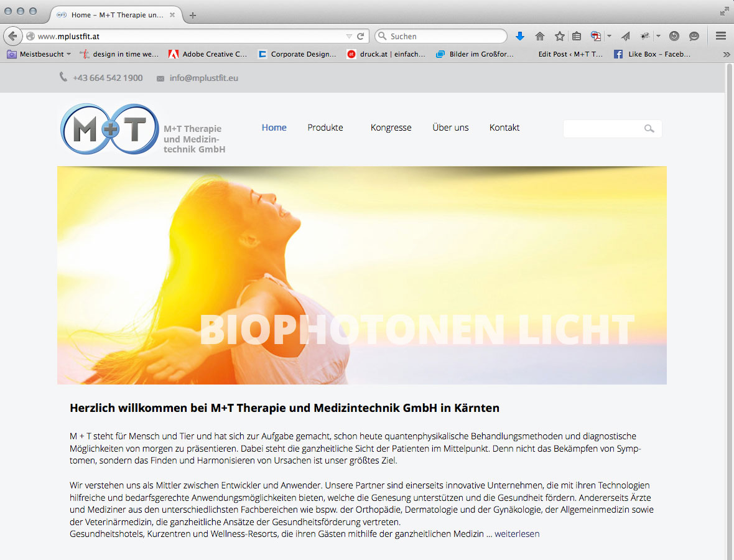Image resolution: width=734 pixels, height=560 pixels.
Task: Click the website search magnifier icon
Action: tap(649, 128)
